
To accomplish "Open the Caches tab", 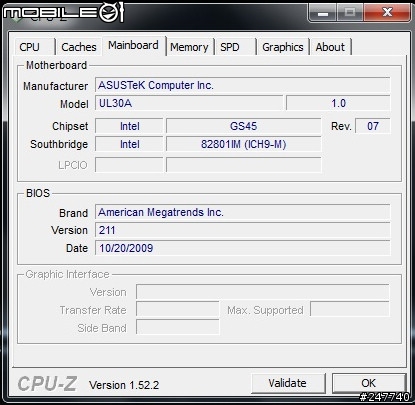I will click(x=79, y=47).
